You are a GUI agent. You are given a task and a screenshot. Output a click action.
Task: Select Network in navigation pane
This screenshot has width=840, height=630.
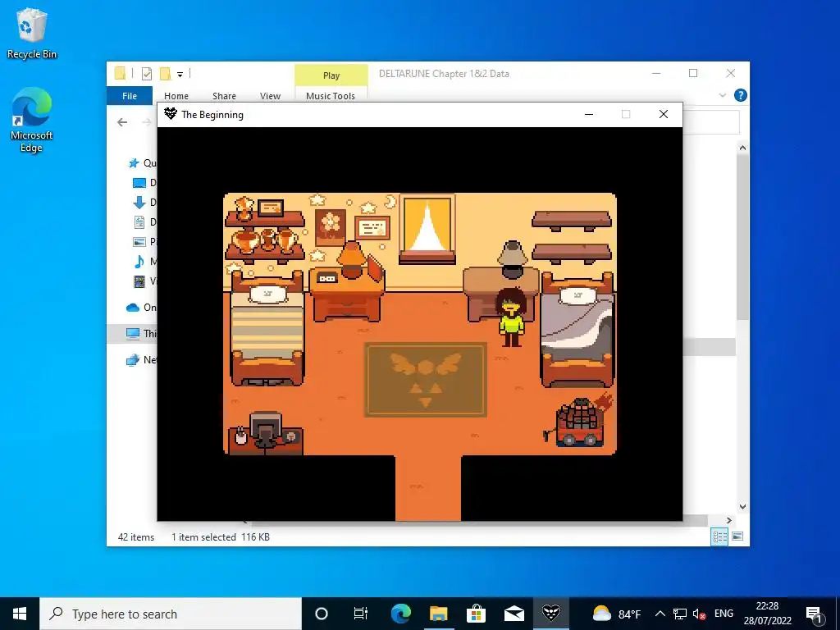tap(133, 360)
